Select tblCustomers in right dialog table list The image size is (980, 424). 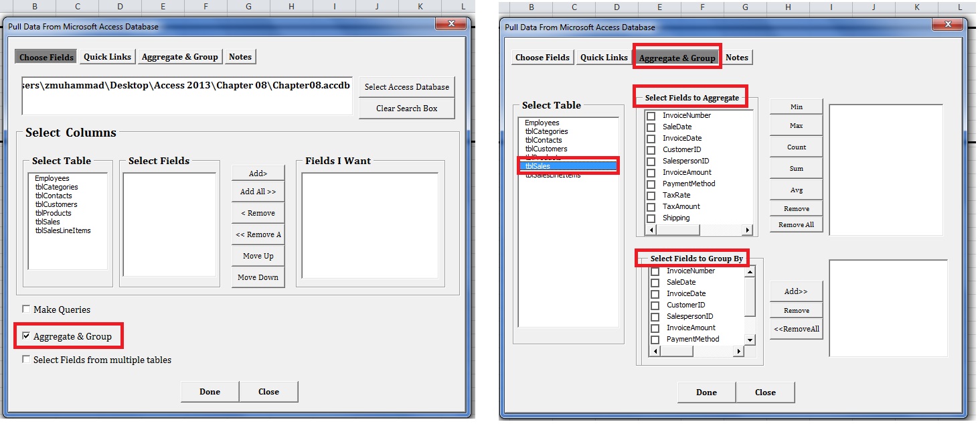(x=546, y=149)
